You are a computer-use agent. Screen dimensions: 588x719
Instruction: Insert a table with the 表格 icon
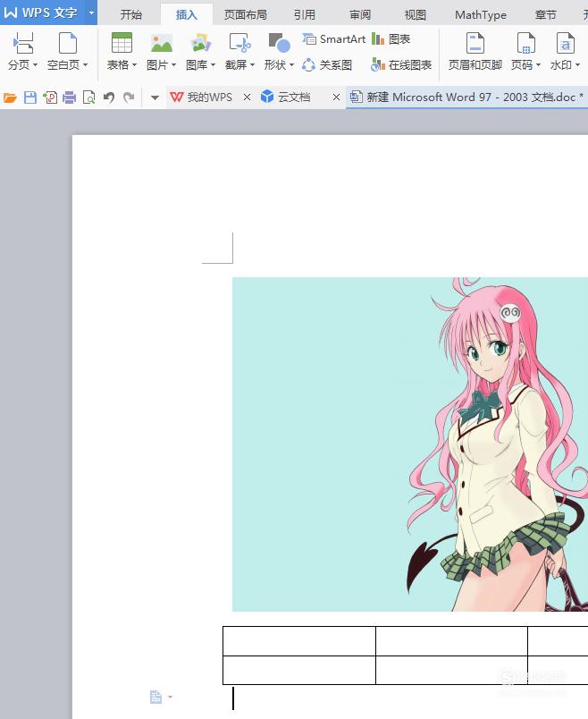point(122,44)
